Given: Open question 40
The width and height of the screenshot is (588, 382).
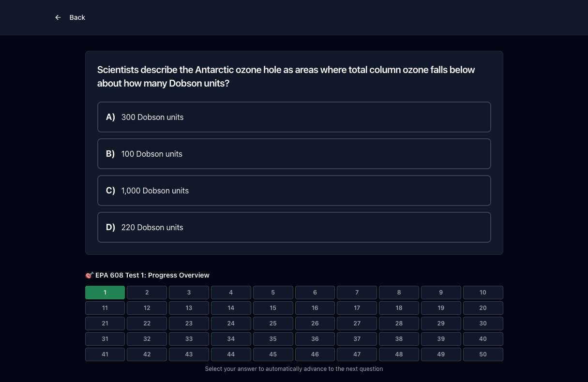Looking at the screenshot, I should [x=483, y=339].
